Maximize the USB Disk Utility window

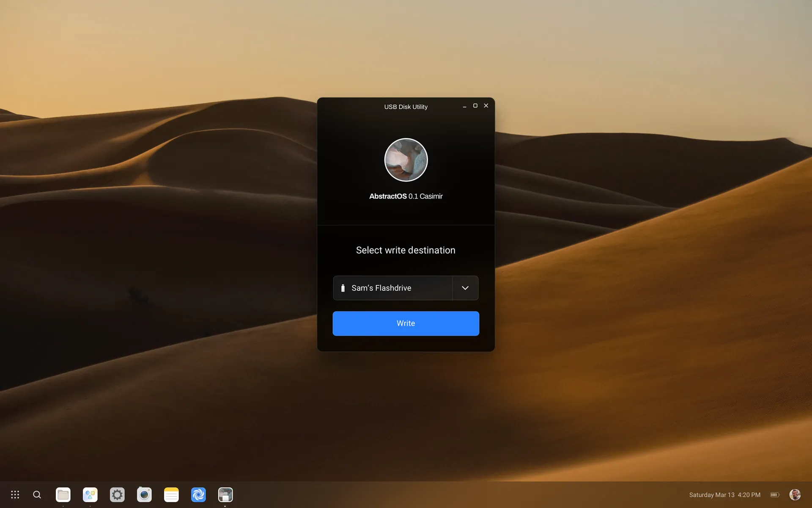tap(475, 106)
